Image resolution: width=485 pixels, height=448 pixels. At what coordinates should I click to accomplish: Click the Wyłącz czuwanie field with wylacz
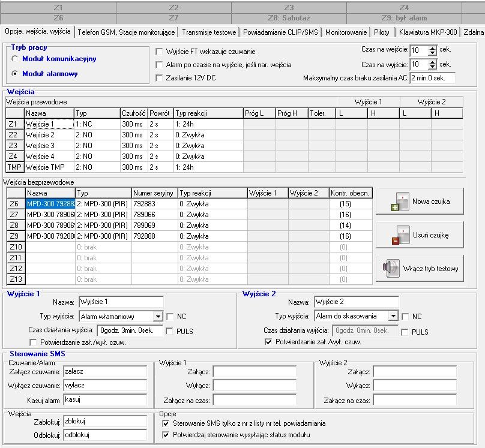click(105, 385)
